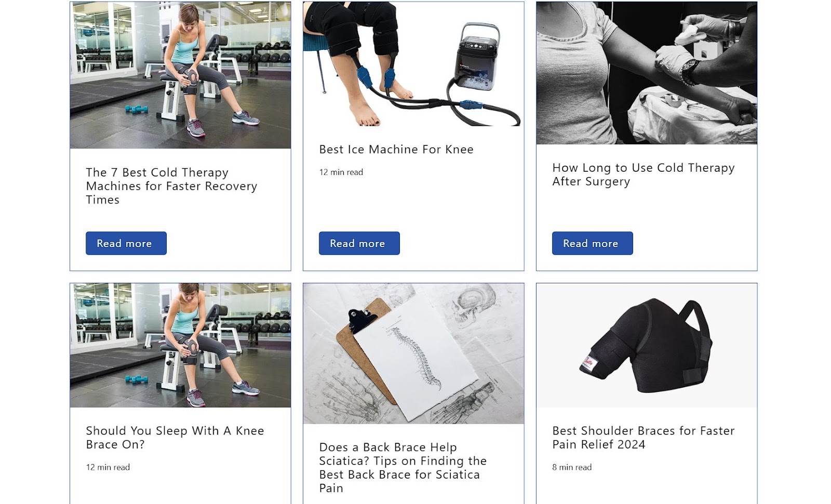This screenshot has height=504, width=831.
Task: Click the black-and-white arm bandaging photo
Action: click(647, 73)
